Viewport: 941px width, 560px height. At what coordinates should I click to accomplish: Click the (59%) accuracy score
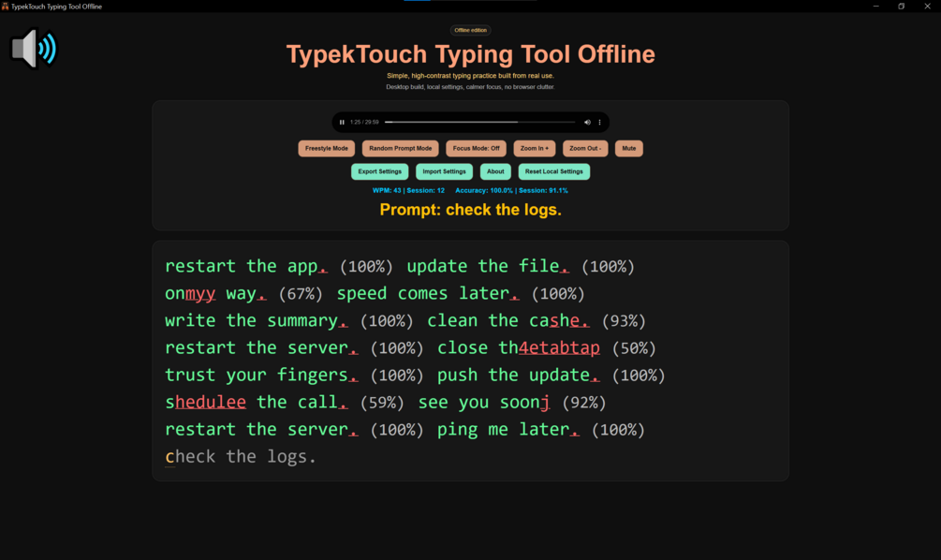click(382, 402)
